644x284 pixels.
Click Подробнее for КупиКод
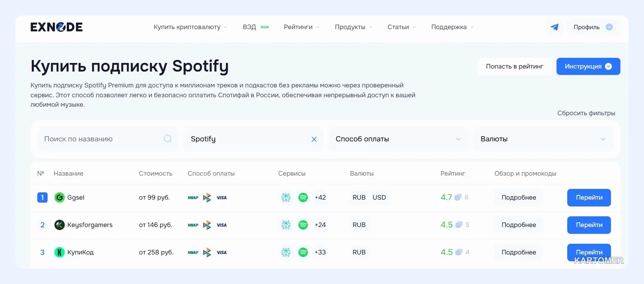coord(519,252)
